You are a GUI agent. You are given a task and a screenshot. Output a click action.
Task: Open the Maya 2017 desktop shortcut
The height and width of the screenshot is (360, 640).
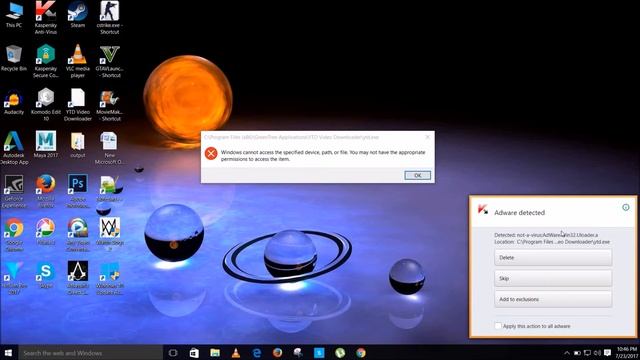pyautogui.click(x=46, y=144)
